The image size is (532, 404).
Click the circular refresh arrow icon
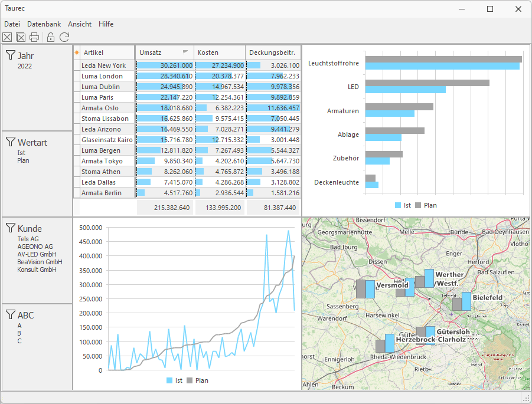coord(64,38)
